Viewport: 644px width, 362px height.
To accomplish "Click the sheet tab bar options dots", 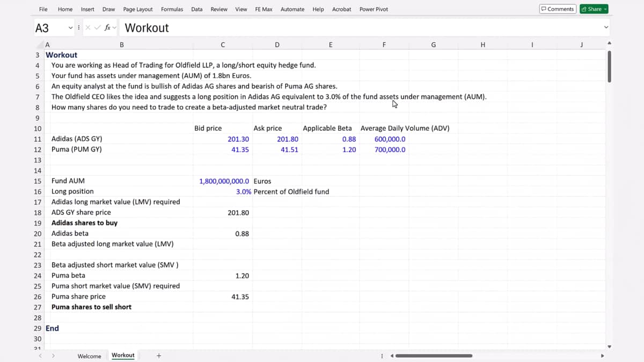I will [382, 356].
